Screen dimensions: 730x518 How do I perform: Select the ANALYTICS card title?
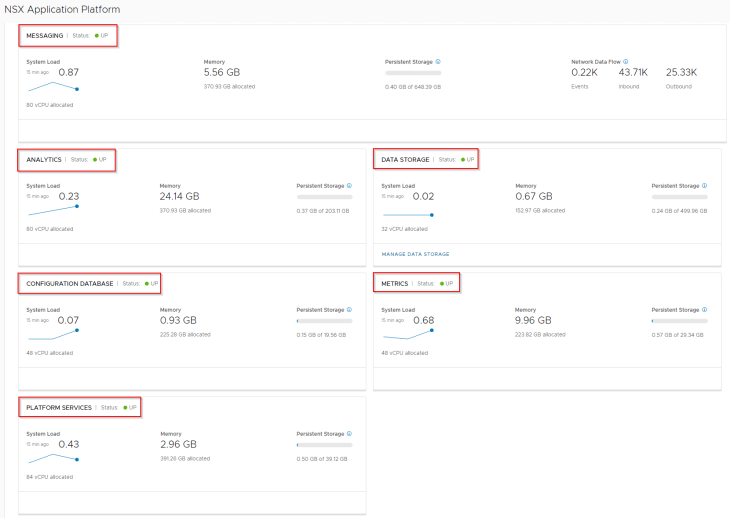[x=44, y=160]
